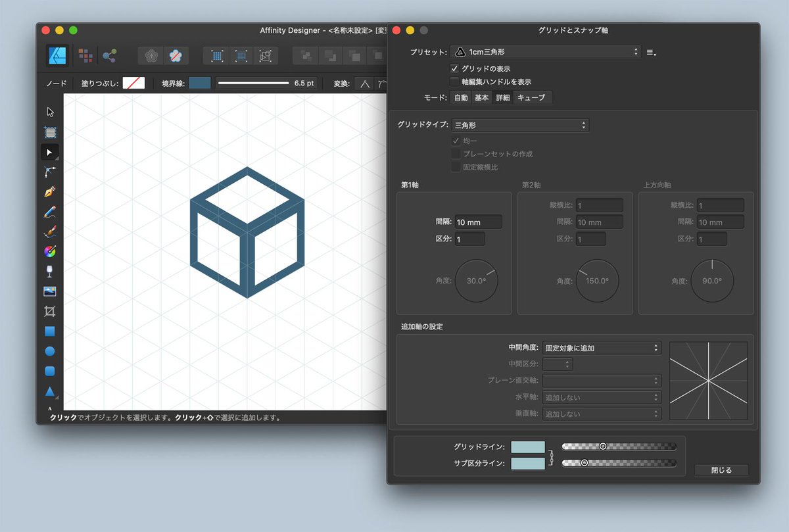Toggle the 均一 checkbox
This screenshot has height=532, width=789.
(x=455, y=141)
